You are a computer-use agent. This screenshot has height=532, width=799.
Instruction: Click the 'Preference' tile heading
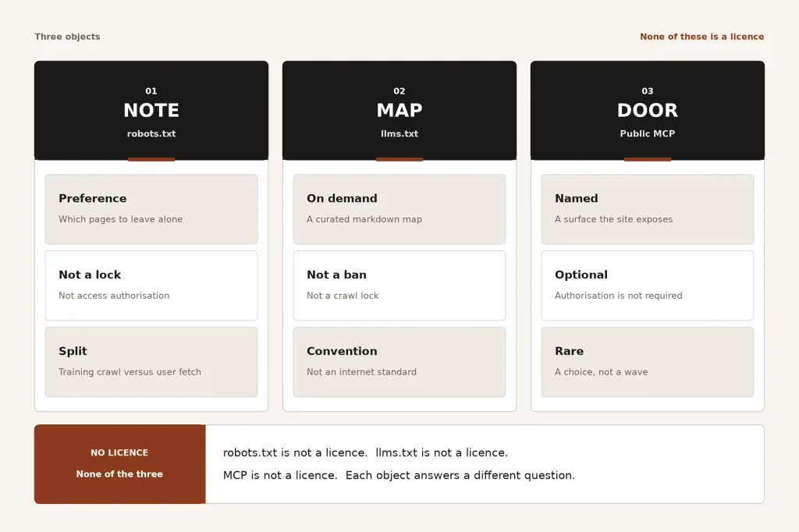(x=93, y=199)
